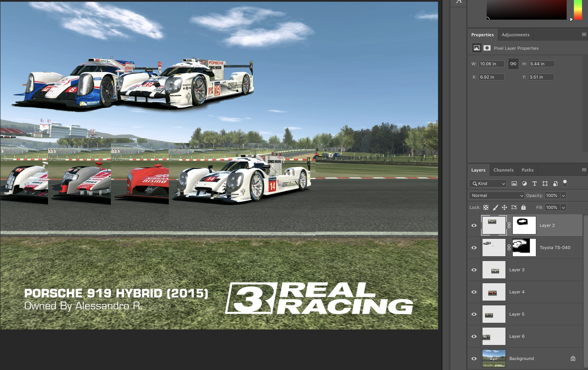Click the shape layer filter icon
588x370 pixels.
click(x=545, y=184)
